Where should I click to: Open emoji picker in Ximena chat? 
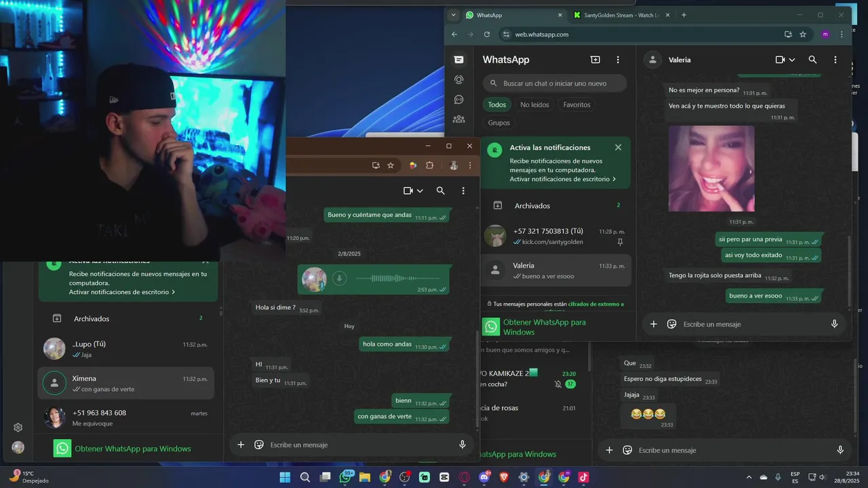tap(259, 445)
